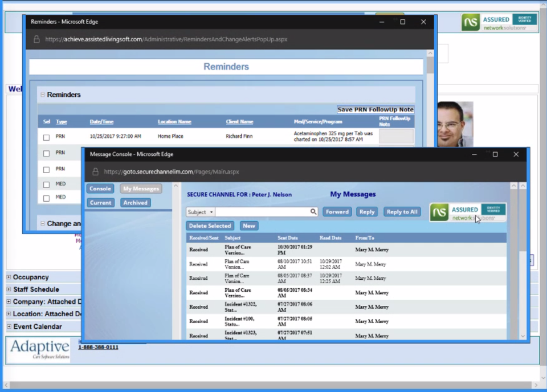This screenshot has width=547, height=392.
Task: Open the Subject search dropdown
Action: pyautogui.click(x=210, y=211)
